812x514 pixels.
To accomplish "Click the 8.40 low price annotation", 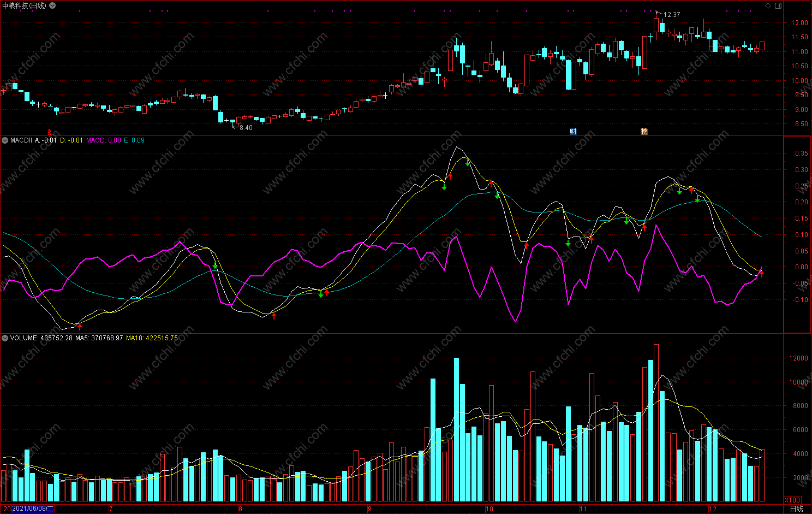I will [246, 128].
